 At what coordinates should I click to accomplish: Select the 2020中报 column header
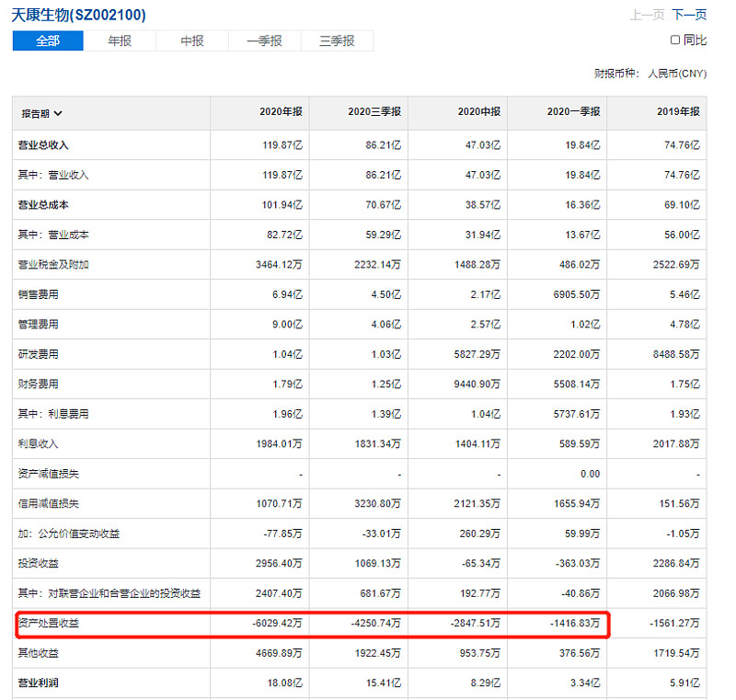click(478, 112)
